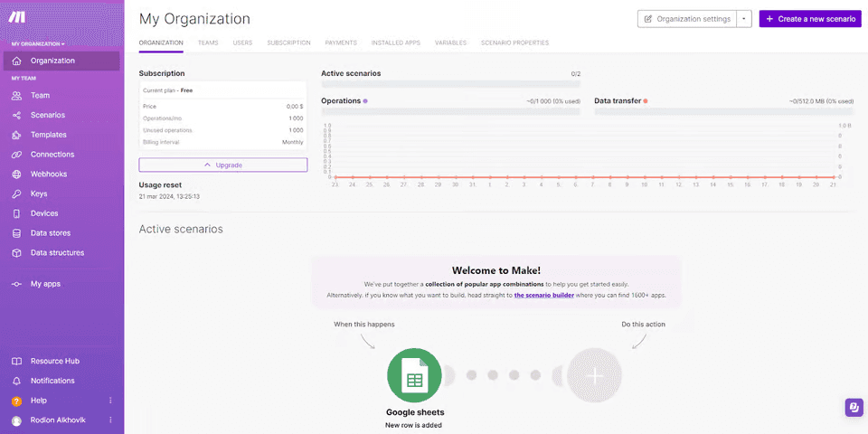Open Keys via the key icon
The image size is (868, 434).
pos(16,193)
